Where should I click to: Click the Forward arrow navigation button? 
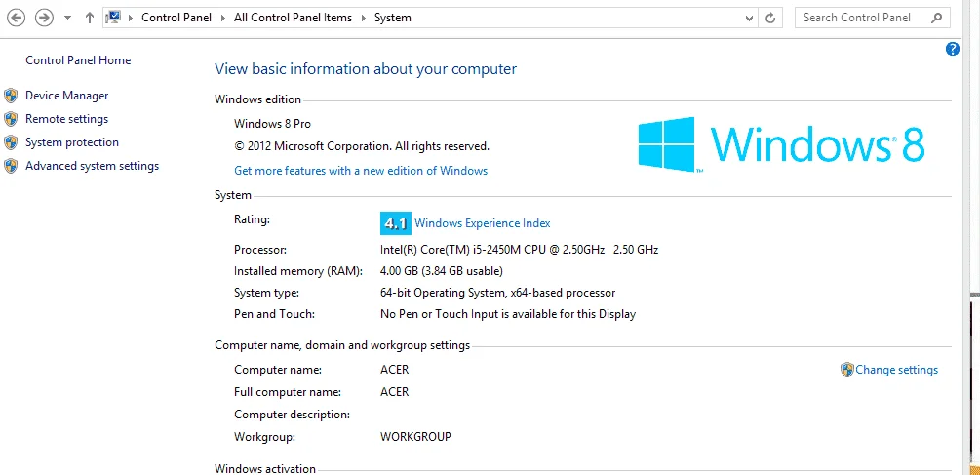tap(44, 18)
